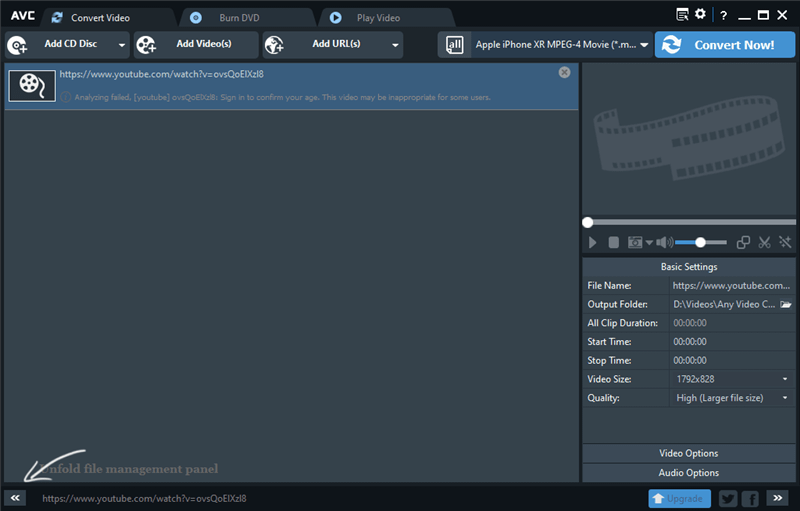Adjust the volume slider
Image resolution: width=800 pixels, height=511 pixels.
point(701,243)
